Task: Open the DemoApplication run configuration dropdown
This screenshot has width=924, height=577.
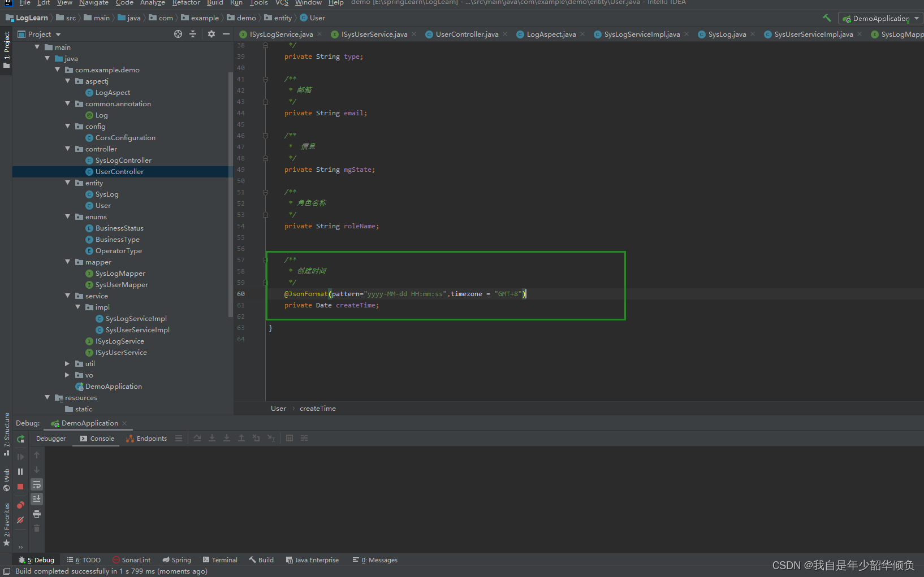Action: pyautogui.click(x=880, y=19)
